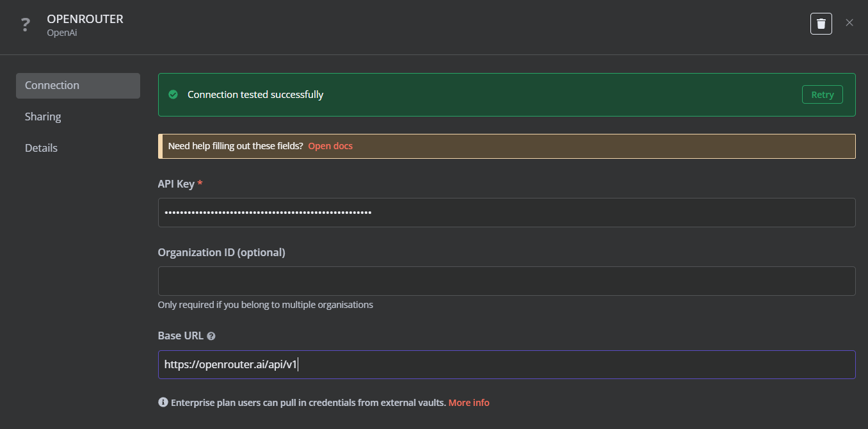This screenshot has height=429, width=868.
Task: Click the OpenAi credential type subtitle
Action: click(x=62, y=33)
